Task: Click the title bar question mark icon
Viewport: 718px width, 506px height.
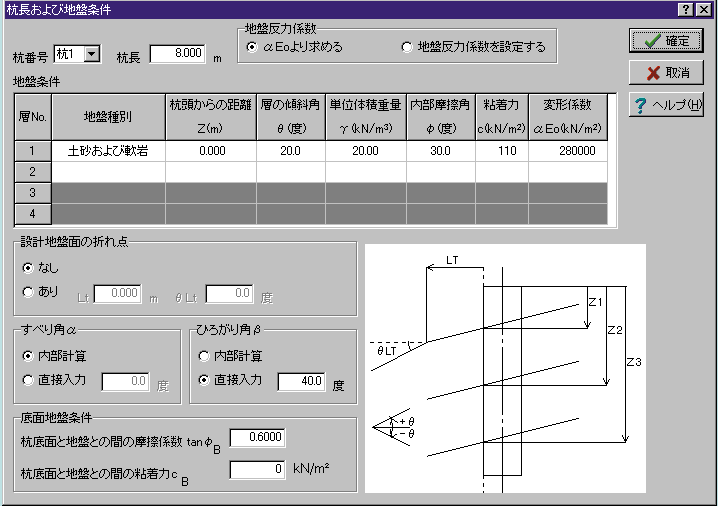Action: pos(686,9)
